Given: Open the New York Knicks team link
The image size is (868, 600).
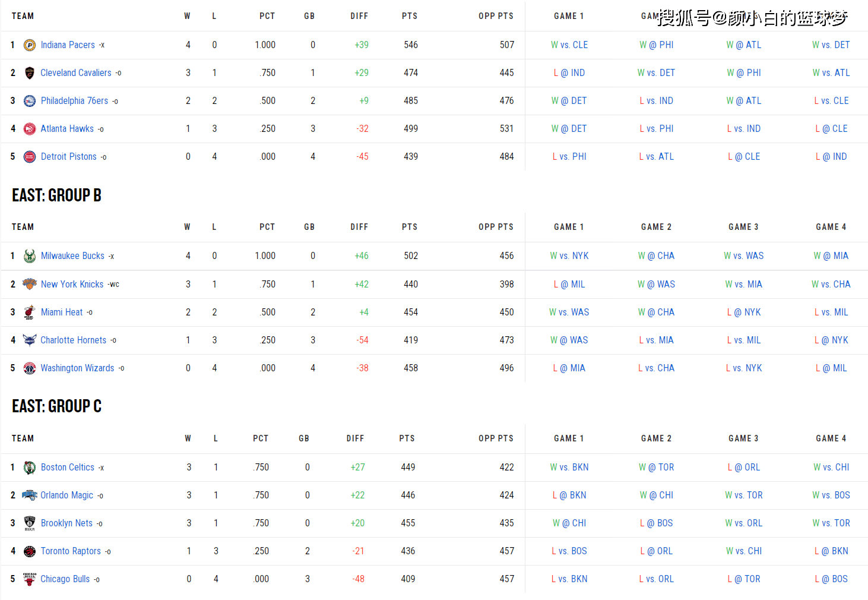Looking at the screenshot, I should click(x=72, y=285).
